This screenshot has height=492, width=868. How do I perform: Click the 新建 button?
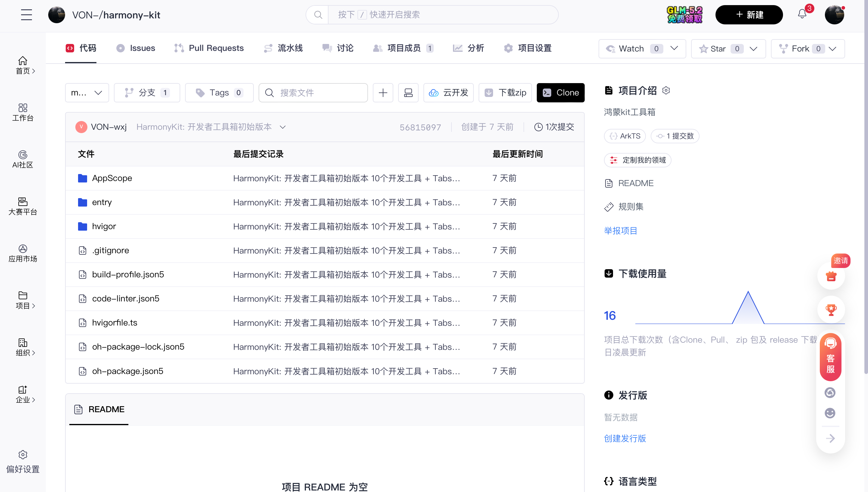(x=749, y=15)
